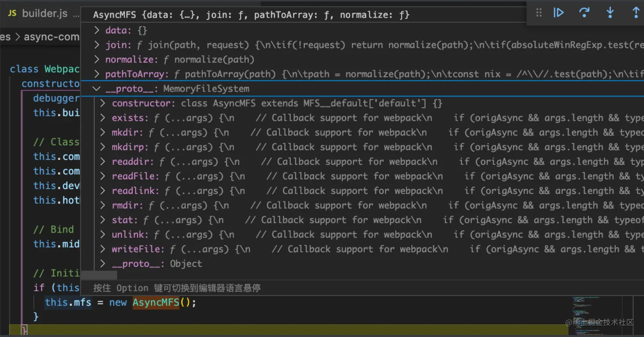This screenshot has width=644, height=337.
Task: Expand the stat method entry
Action: pos(103,220)
